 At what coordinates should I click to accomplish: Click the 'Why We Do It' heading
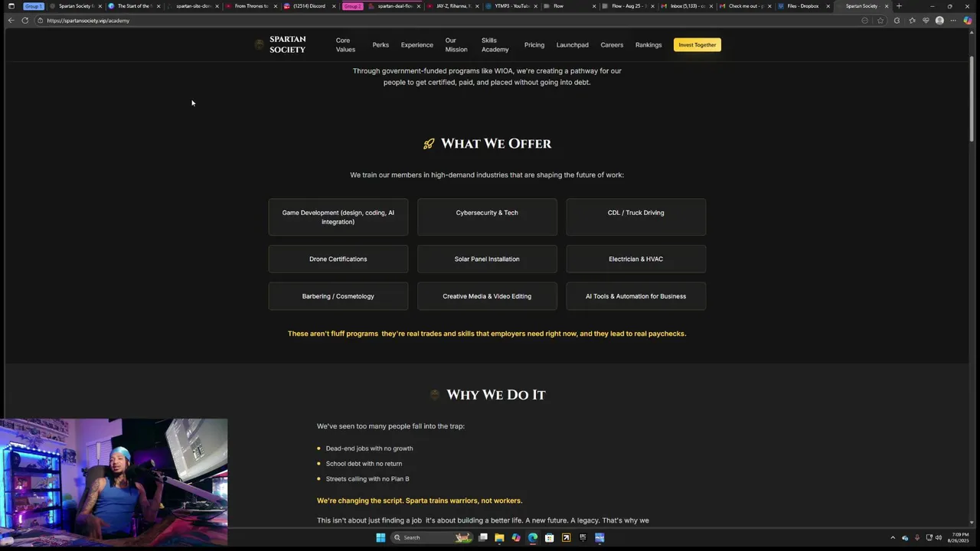pos(496,395)
